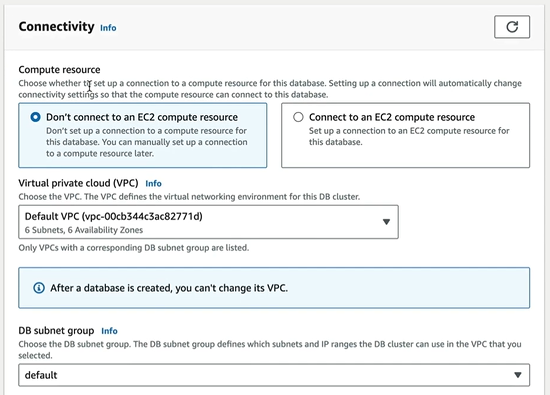Image resolution: width=550 pixels, height=395 pixels.
Task: Open Info link next to Virtual private cloud
Action: coord(153,183)
